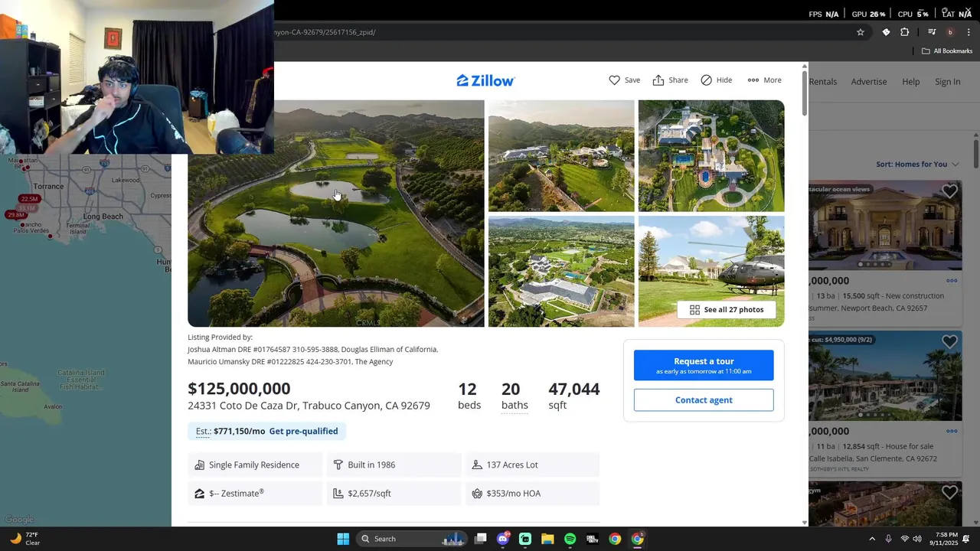The image size is (980, 551).
Task: Click the $125,000,000 price
Action: pyautogui.click(x=239, y=389)
